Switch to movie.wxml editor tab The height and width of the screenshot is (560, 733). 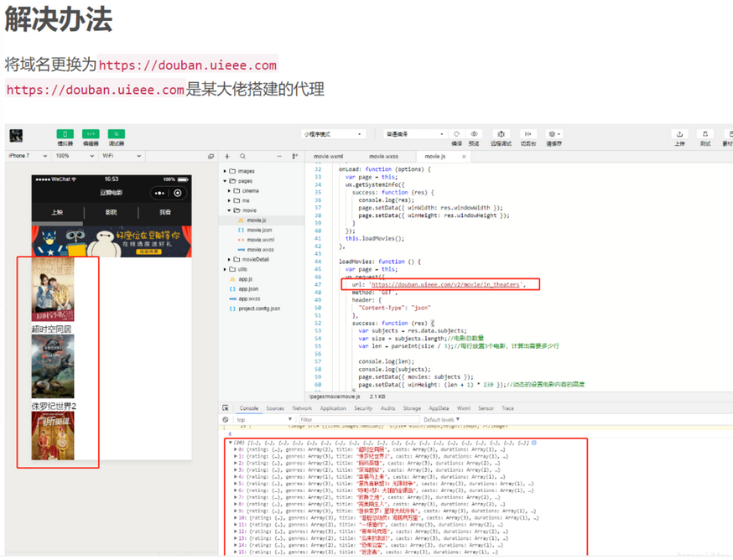point(328,157)
